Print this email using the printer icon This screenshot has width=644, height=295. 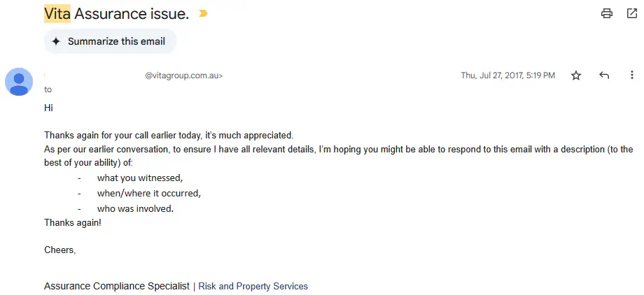607,13
